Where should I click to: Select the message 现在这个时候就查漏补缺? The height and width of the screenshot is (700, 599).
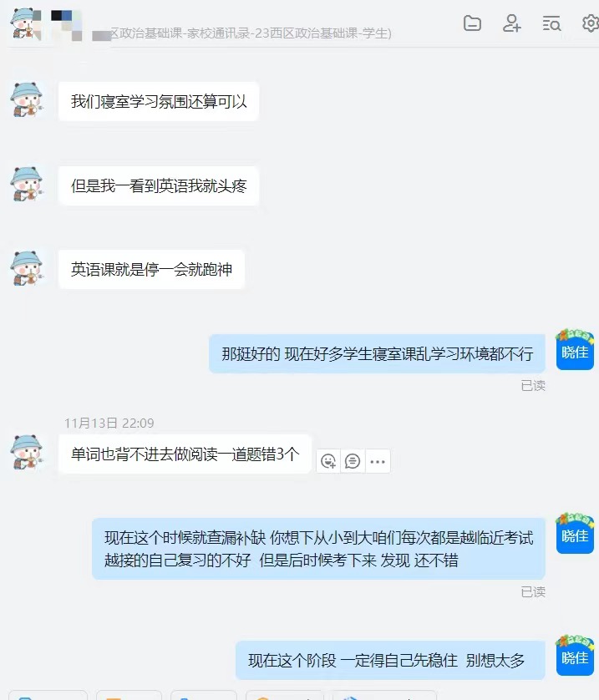(318, 549)
